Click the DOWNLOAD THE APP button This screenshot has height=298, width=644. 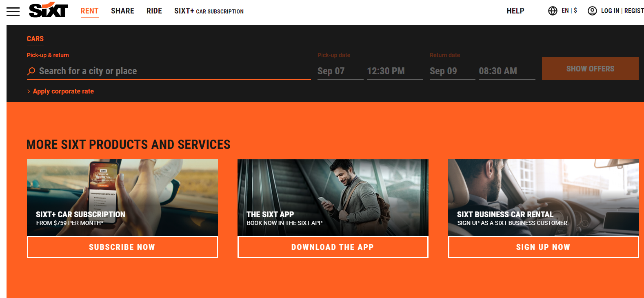(x=333, y=247)
